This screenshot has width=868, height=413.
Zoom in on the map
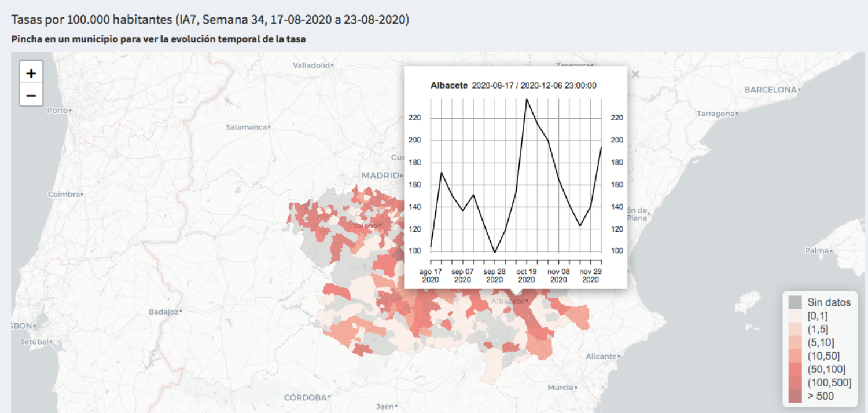click(x=31, y=74)
